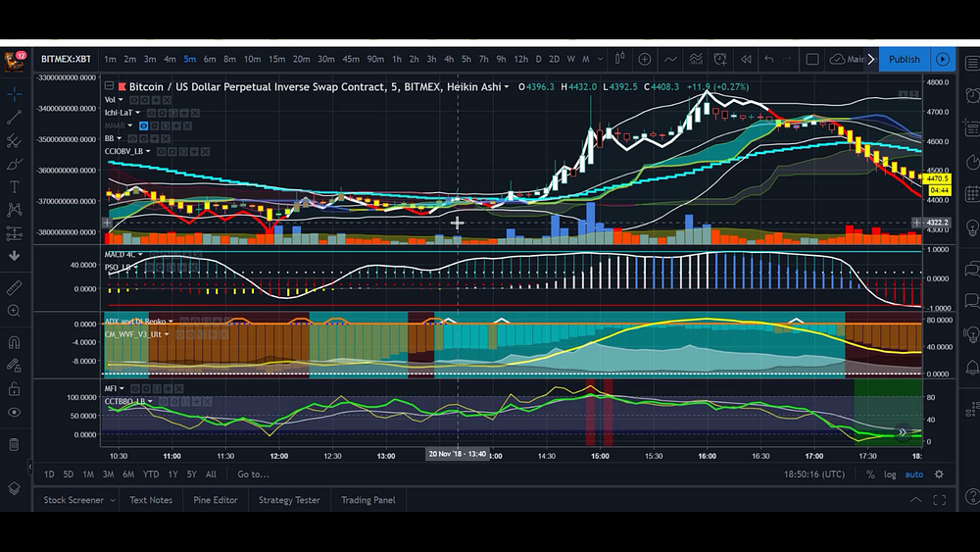
Task: Open the prediction and measurement tools
Action: click(x=15, y=233)
